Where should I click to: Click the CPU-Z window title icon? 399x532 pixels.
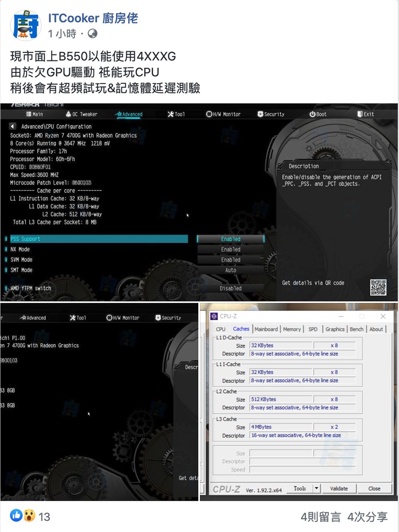[214, 316]
